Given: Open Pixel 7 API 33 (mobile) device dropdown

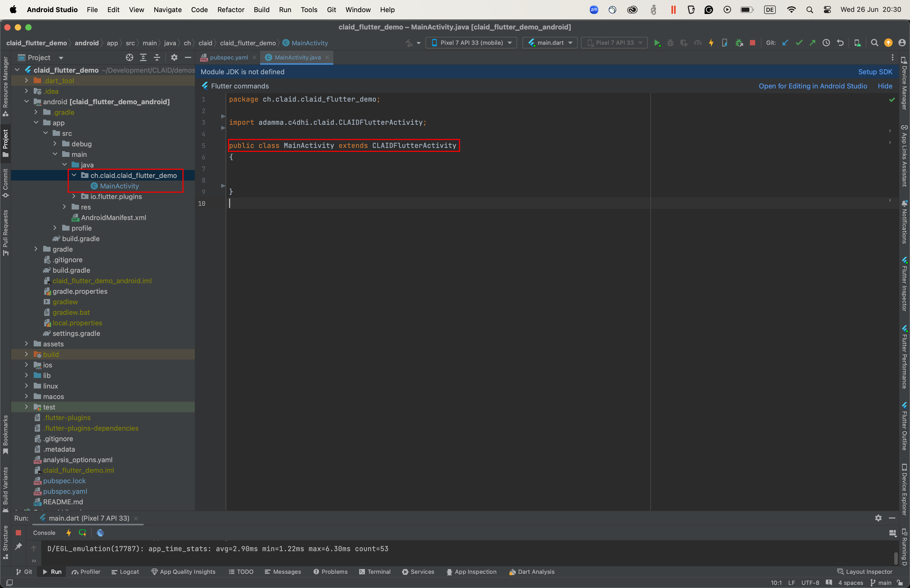Looking at the screenshot, I should 471,43.
